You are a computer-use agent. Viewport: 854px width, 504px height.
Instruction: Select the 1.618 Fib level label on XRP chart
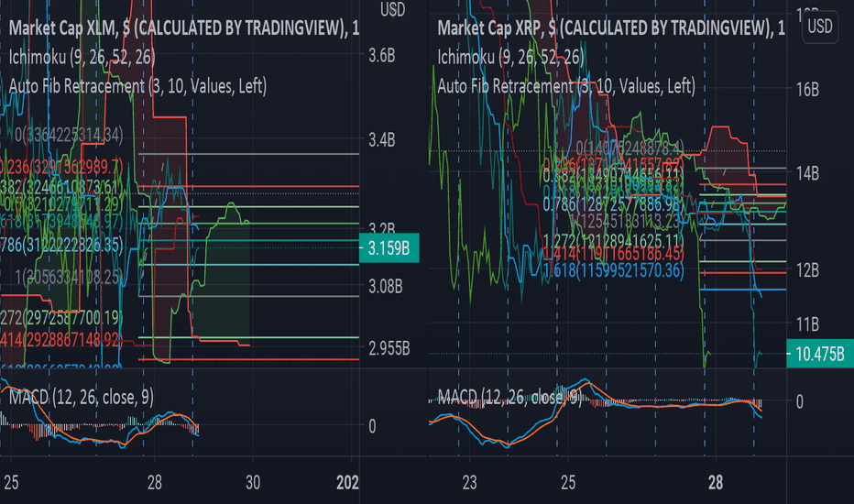(613, 269)
